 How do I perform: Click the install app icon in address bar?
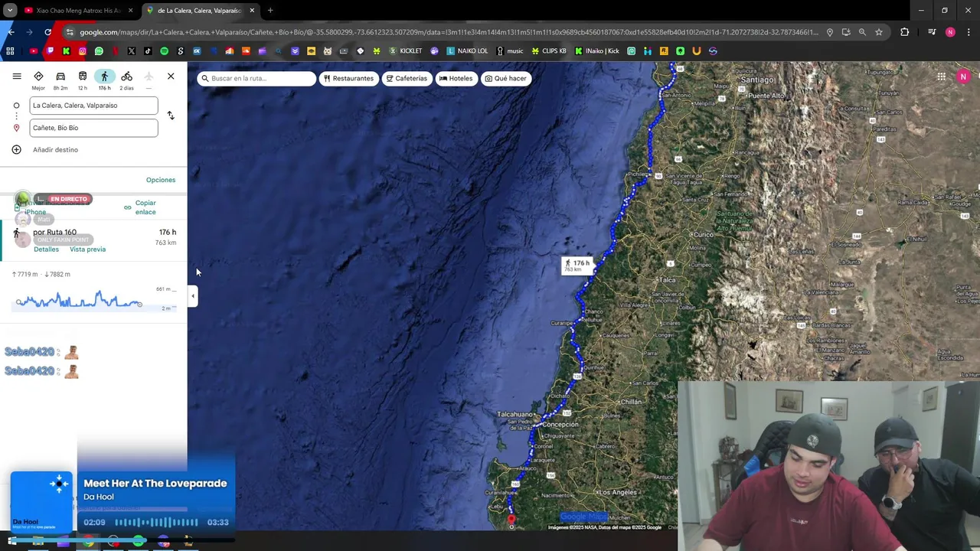tap(846, 32)
